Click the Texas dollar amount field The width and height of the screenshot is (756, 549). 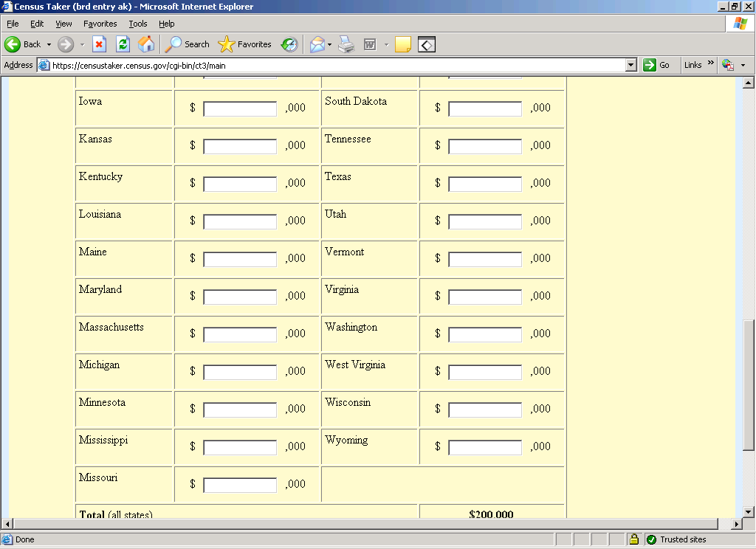tap(485, 184)
